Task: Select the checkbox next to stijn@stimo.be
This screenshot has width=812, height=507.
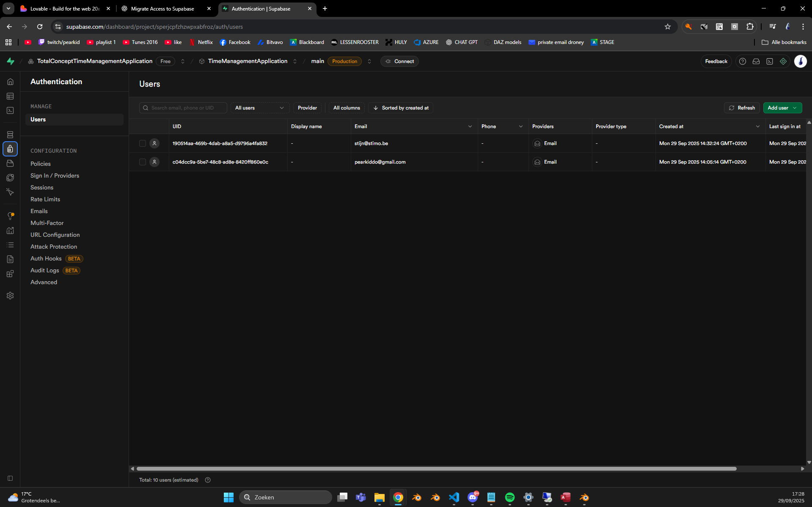Action: (142, 143)
